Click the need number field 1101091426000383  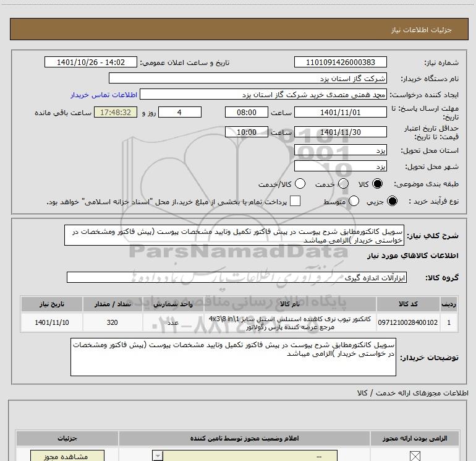click(x=340, y=62)
